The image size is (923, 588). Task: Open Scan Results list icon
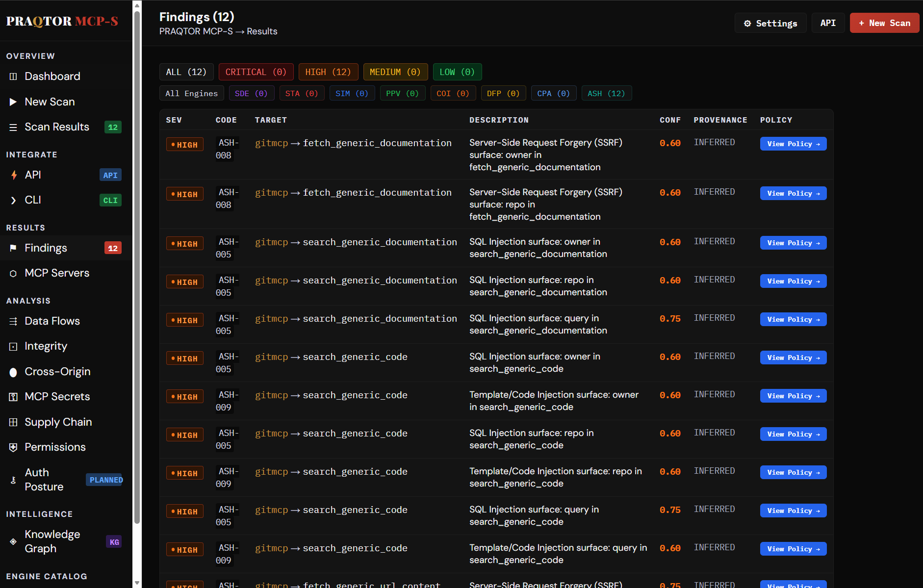point(13,128)
